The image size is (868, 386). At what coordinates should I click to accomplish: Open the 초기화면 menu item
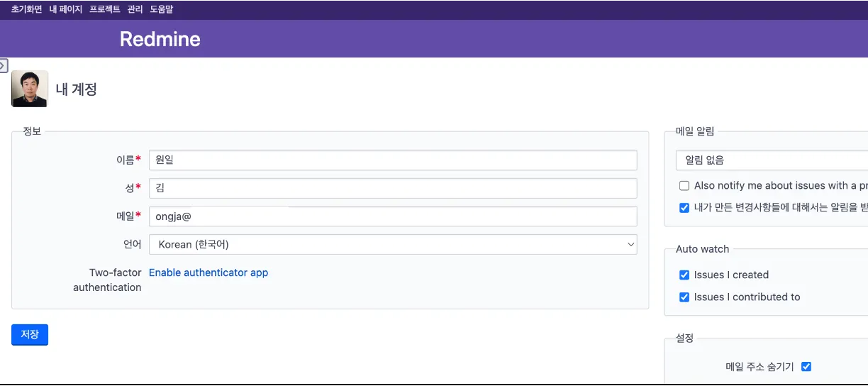click(26, 9)
